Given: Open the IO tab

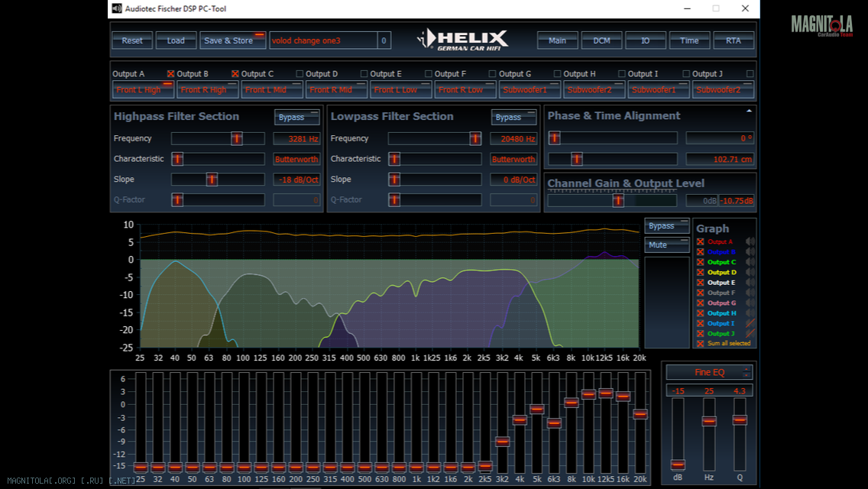Looking at the screenshot, I should 646,40.
